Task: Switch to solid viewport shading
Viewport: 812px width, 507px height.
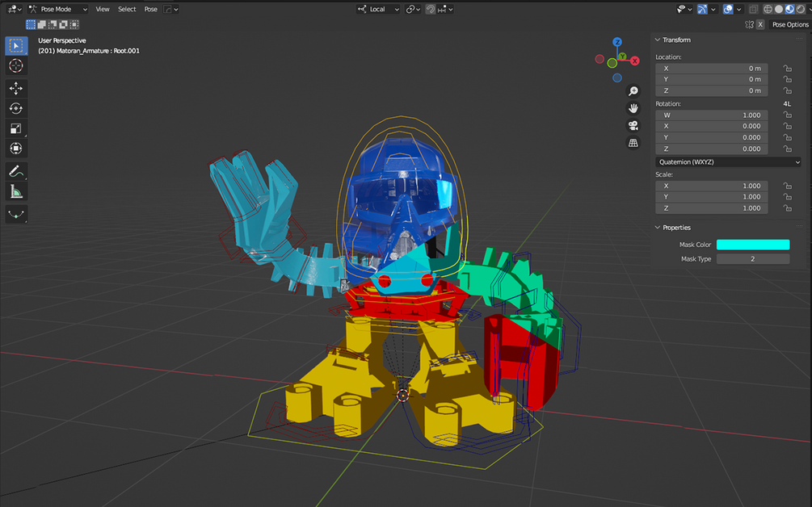Action: coord(779,9)
